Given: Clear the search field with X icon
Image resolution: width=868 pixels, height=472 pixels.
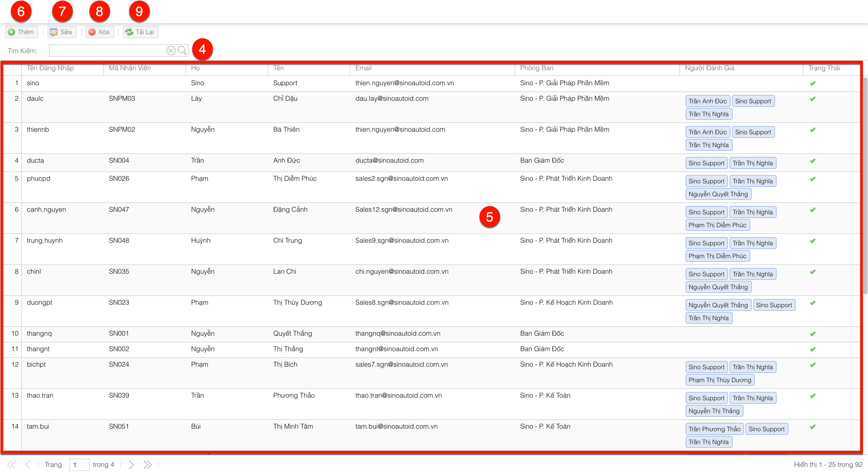Looking at the screenshot, I should [x=171, y=51].
